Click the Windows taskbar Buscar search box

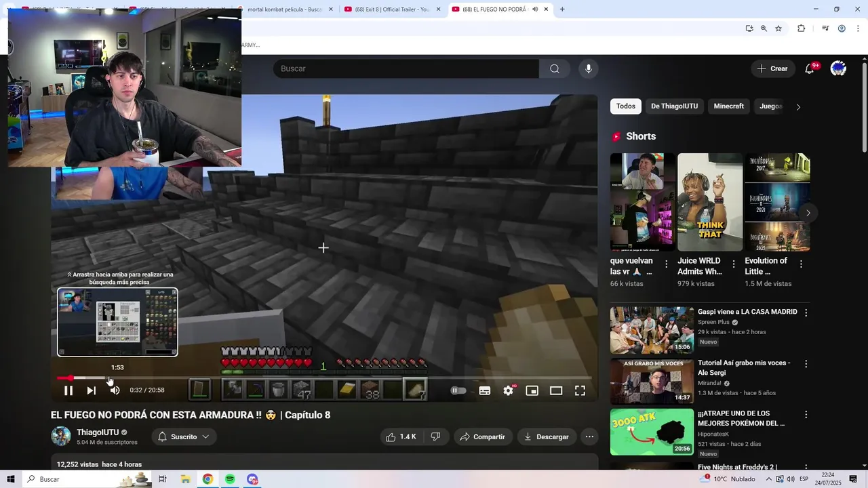87,479
